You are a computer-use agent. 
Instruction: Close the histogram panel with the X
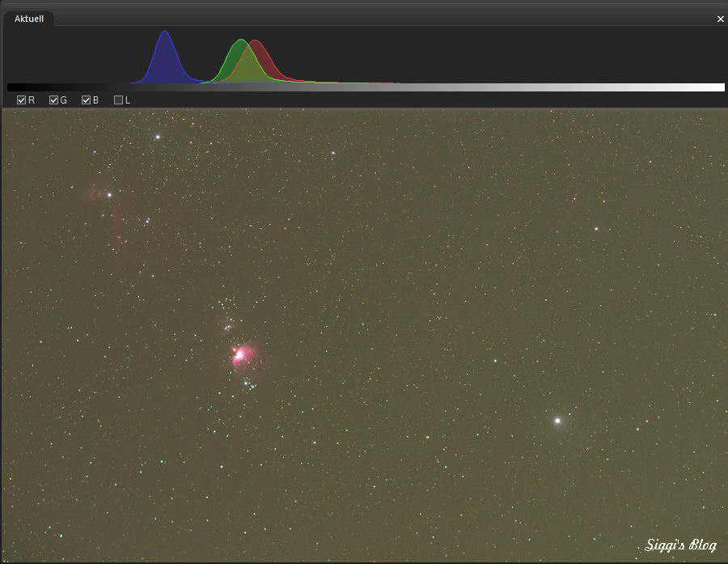[720, 19]
